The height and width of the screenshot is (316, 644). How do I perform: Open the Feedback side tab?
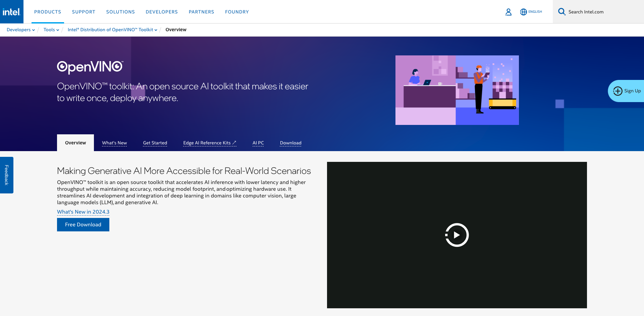click(7, 175)
